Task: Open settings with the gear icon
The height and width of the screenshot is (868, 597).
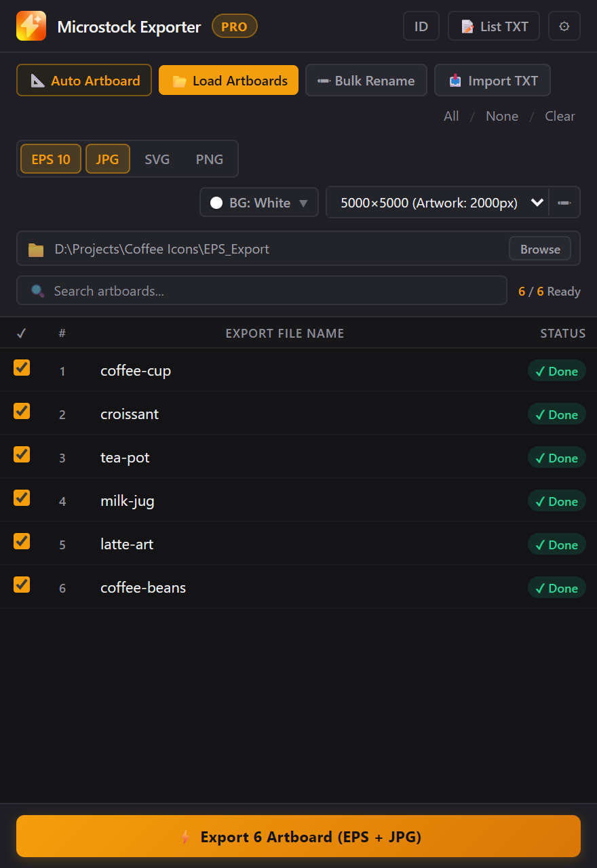Action: click(564, 26)
